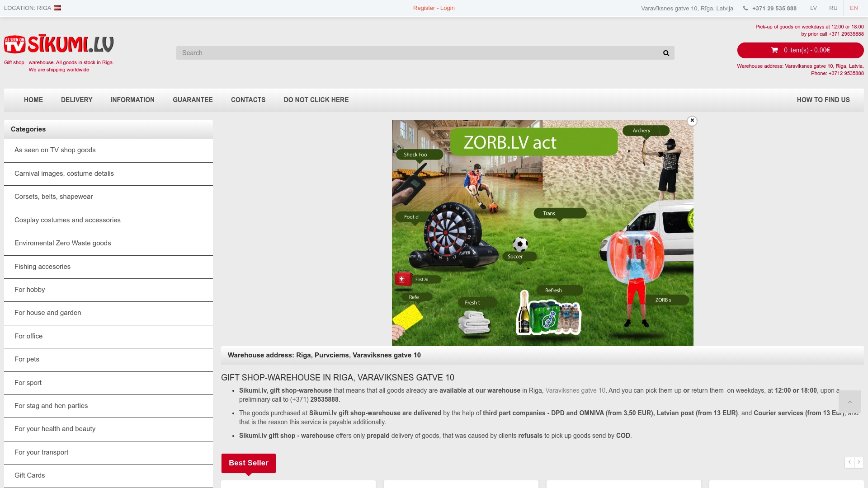Open For stag and hen parties category
This screenshot has height=488, width=868.
[108, 406]
